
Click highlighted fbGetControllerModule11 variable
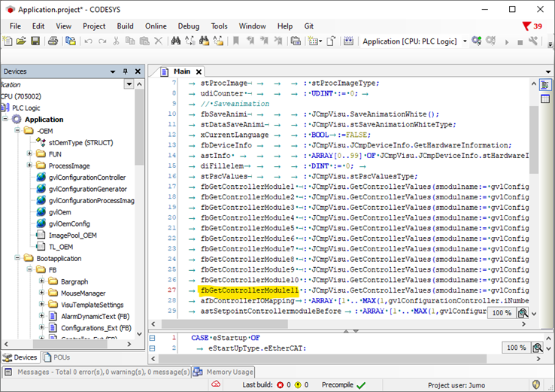click(x=250, y=290)
